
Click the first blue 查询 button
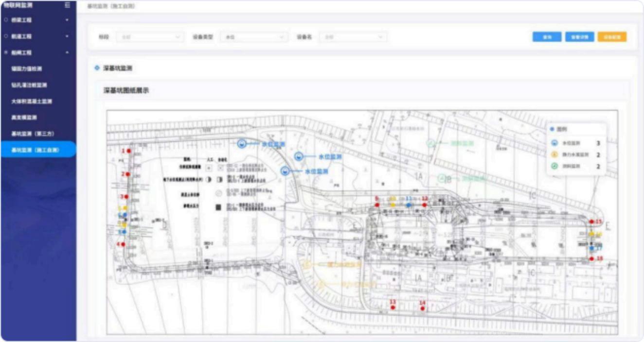point(547,37)
